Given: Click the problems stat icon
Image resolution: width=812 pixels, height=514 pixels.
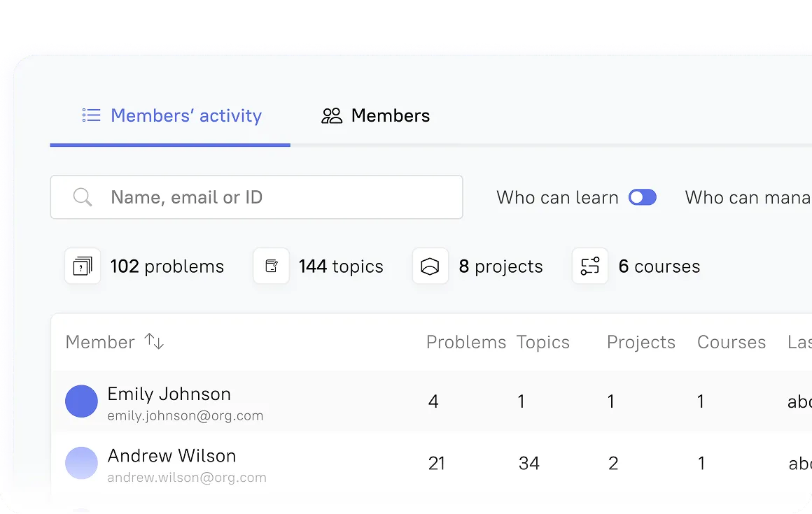Looking at the screenshot, I should click(83, 266).
